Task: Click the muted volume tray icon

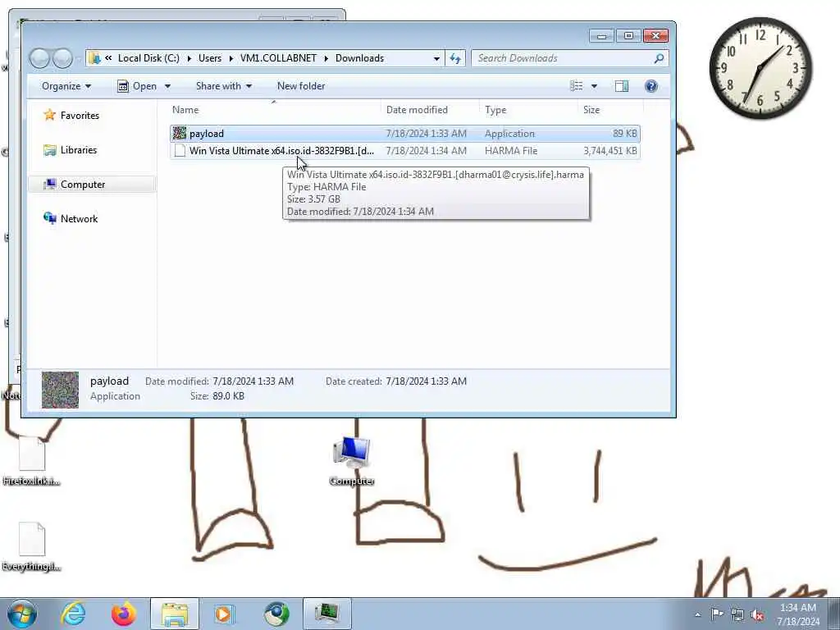Action: click(757, 614)
